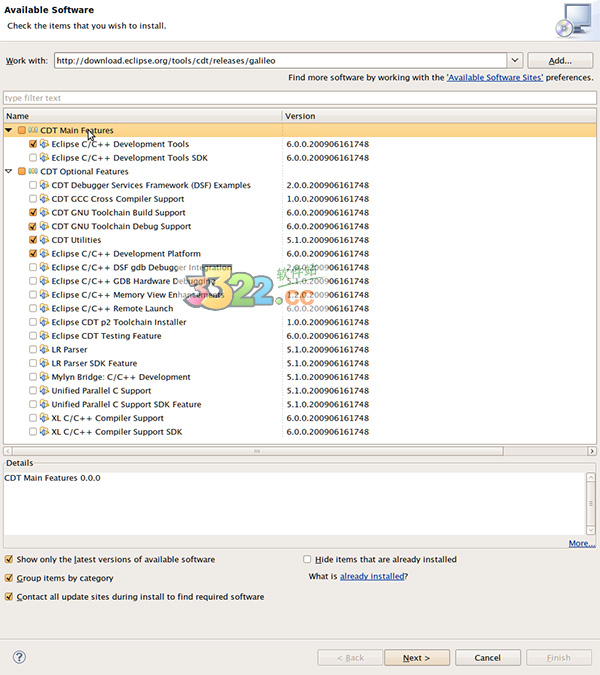
Task: Click the category icon of CDT Main Features
Action: tap(33, 130)
